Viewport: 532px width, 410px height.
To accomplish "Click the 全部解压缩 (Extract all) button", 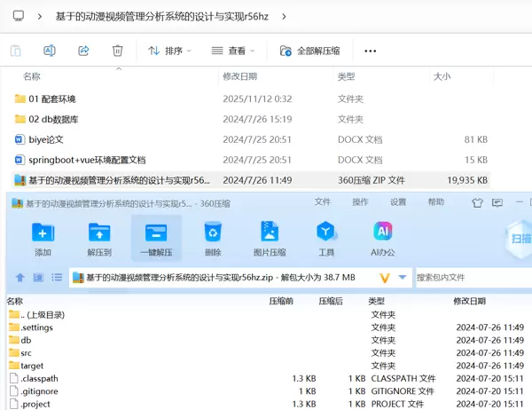I will pyautogui.click(x=316, y=51).
